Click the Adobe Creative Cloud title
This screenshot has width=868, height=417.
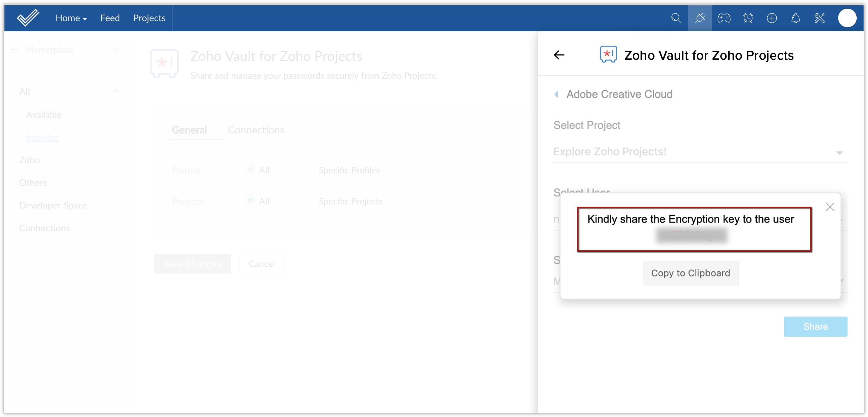click(x=619, y=94)
